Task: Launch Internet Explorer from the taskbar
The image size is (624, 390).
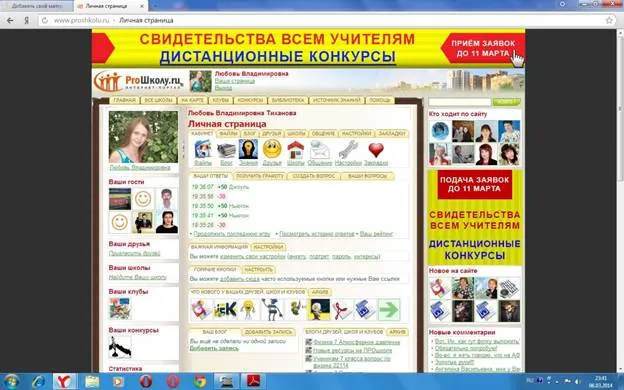Action: pyautogui.click(x=39, y=382)
